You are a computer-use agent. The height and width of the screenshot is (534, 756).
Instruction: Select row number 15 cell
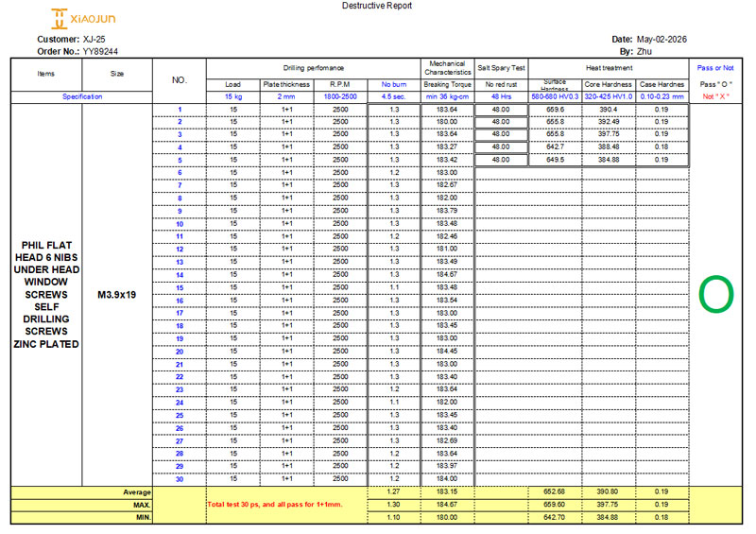[180, 287]
